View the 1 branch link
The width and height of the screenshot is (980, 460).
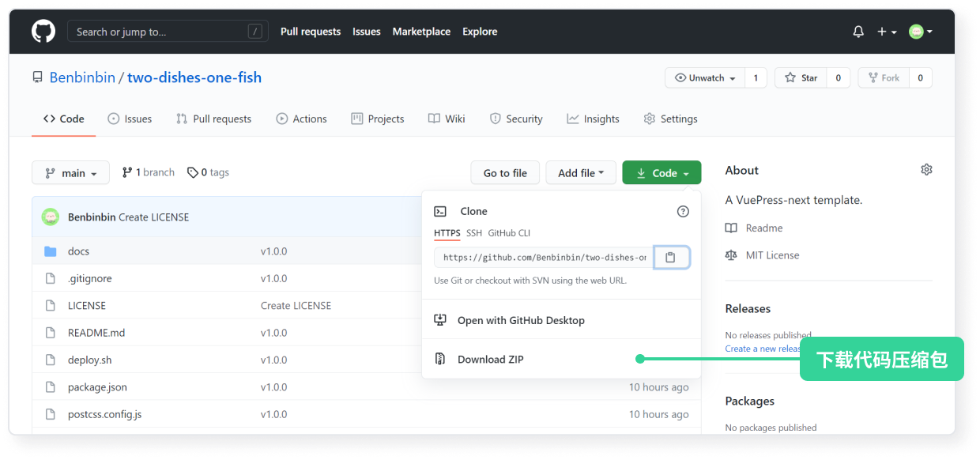[148, 172]
